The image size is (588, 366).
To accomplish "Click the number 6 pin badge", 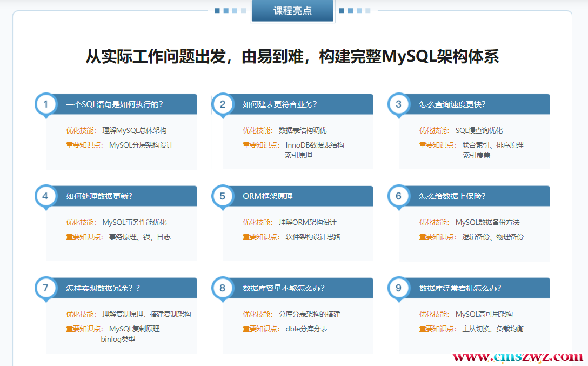I will click(x=399, y=196).
